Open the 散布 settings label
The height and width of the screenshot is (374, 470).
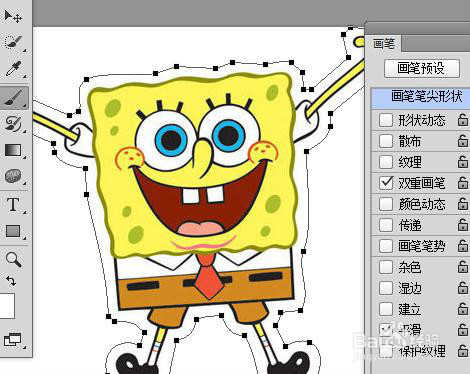tap(410, 141)
